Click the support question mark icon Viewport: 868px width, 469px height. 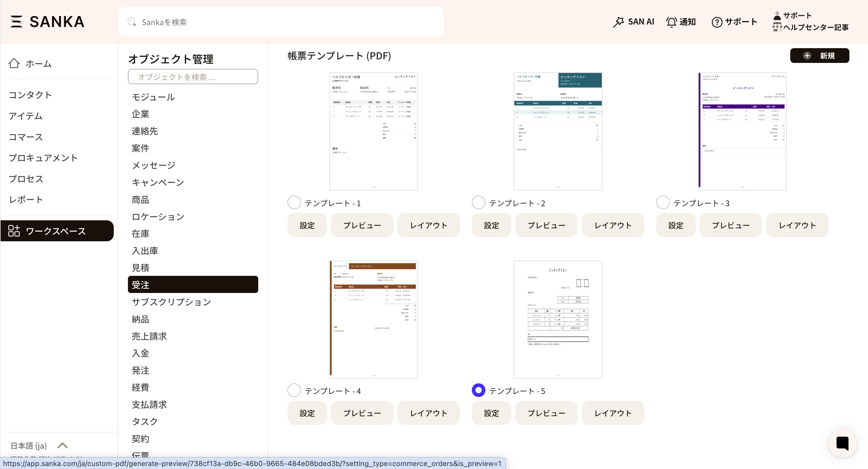(x=717, y=22)
